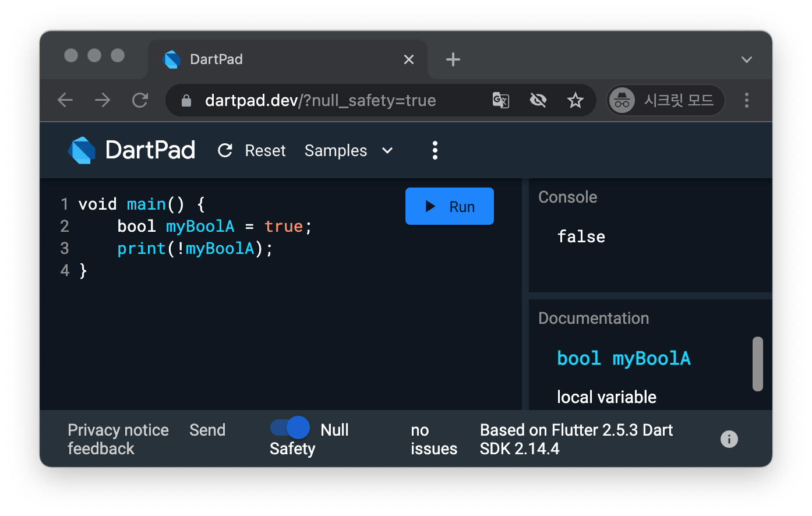Click the 'no issues' status text

434,439
